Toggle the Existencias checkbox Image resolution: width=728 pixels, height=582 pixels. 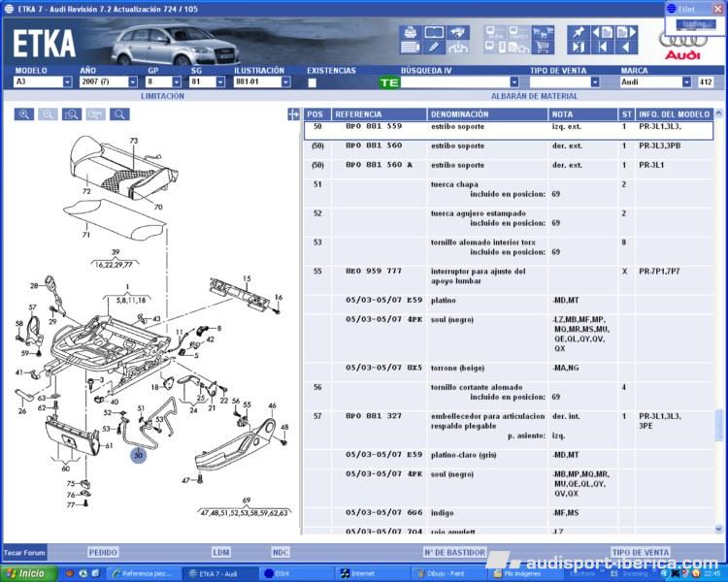tap(313, 83)
